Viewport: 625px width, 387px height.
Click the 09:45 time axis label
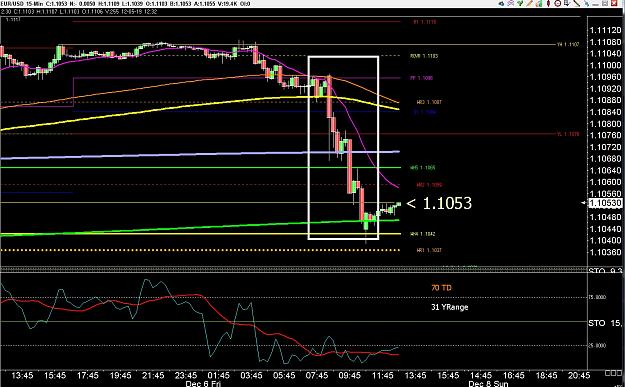[x=350, y=375]
